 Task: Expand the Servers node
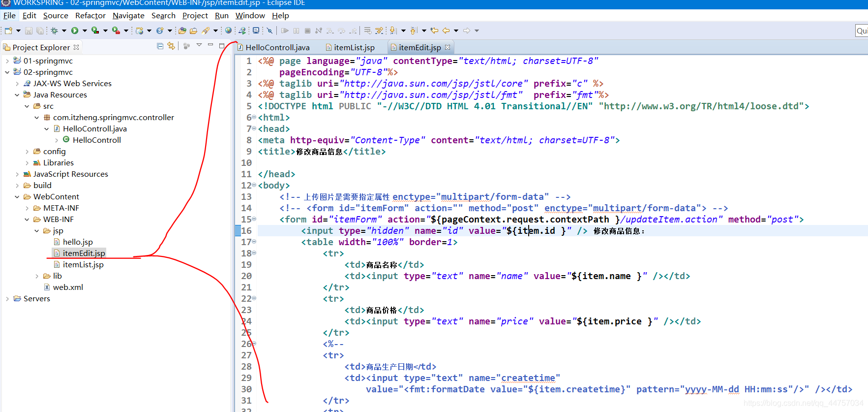tap(7, 299)
